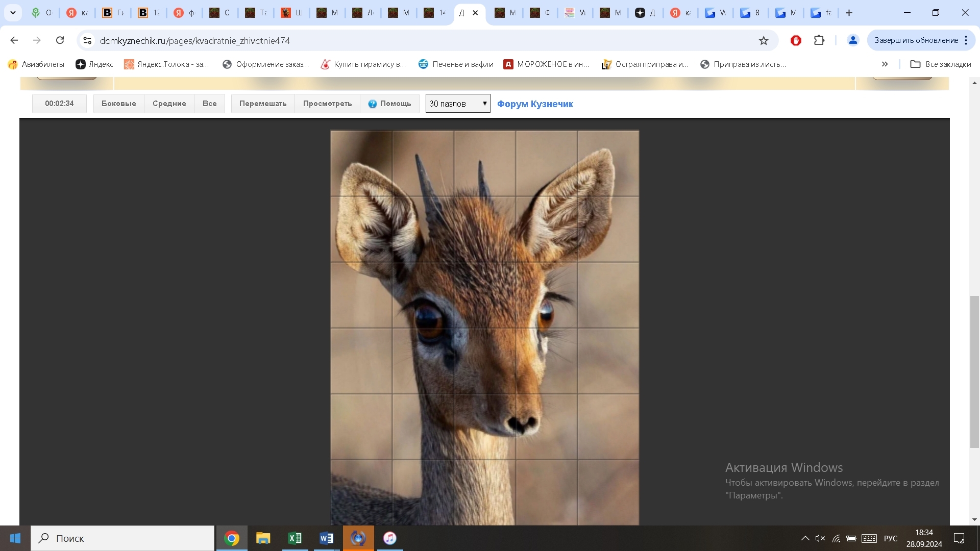Open the Яндекс.Толока bookmark

(166, 64)
